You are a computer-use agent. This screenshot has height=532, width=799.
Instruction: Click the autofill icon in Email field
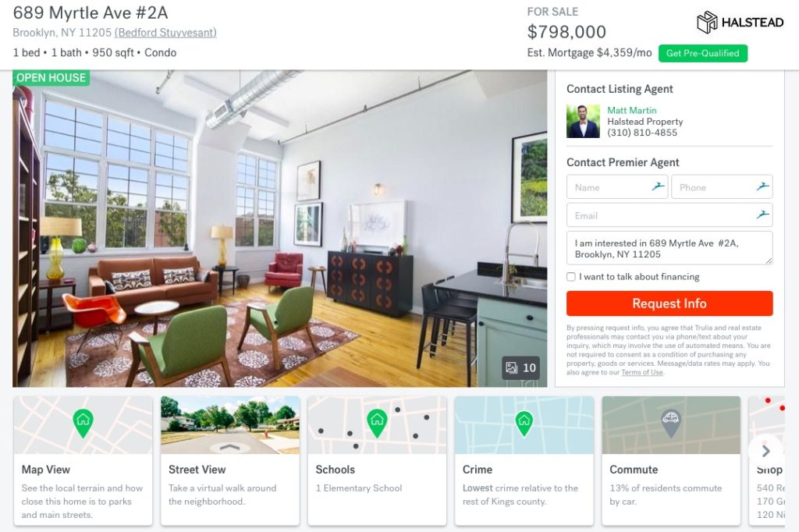[763, 215]
